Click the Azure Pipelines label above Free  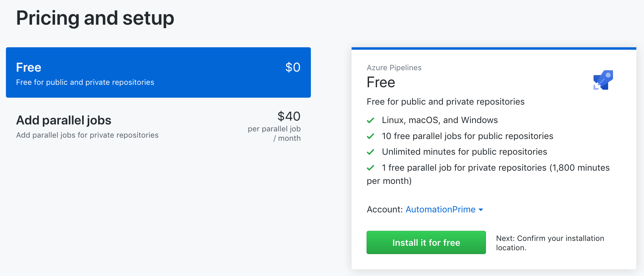click(x=394, y=67)
